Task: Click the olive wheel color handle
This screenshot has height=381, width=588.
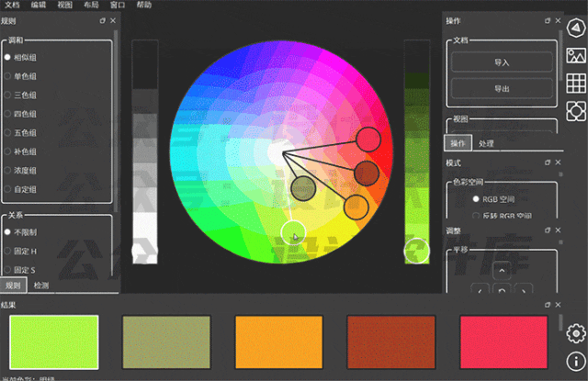Action: pyautogui.click(x=303, y=188)
